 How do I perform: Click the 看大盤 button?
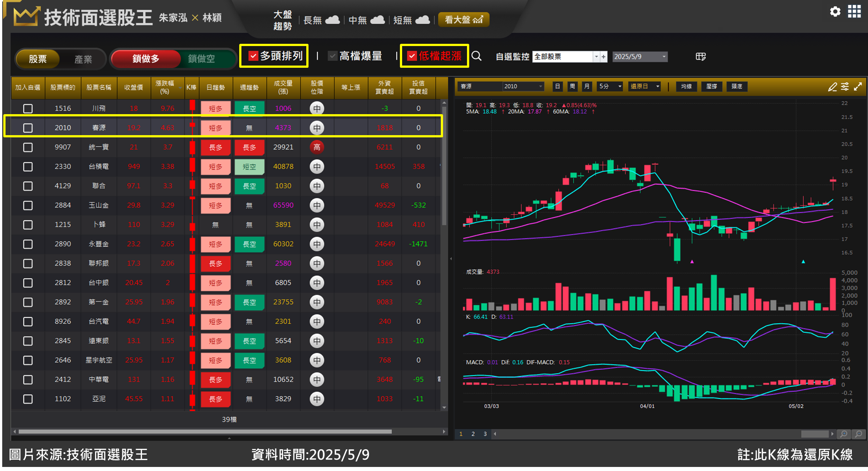click(x=464, y=20)
